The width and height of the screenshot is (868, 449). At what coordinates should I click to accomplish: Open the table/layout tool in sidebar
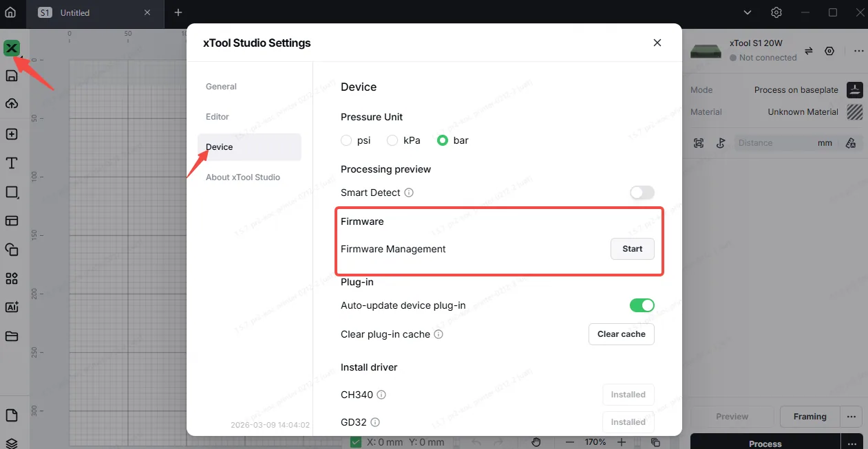[12, 221]
